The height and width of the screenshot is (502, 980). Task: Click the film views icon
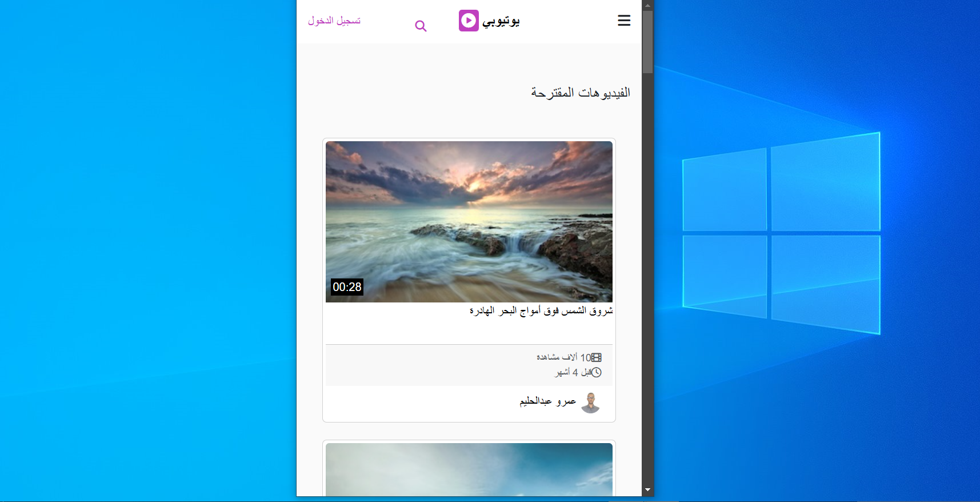point(597,357)
